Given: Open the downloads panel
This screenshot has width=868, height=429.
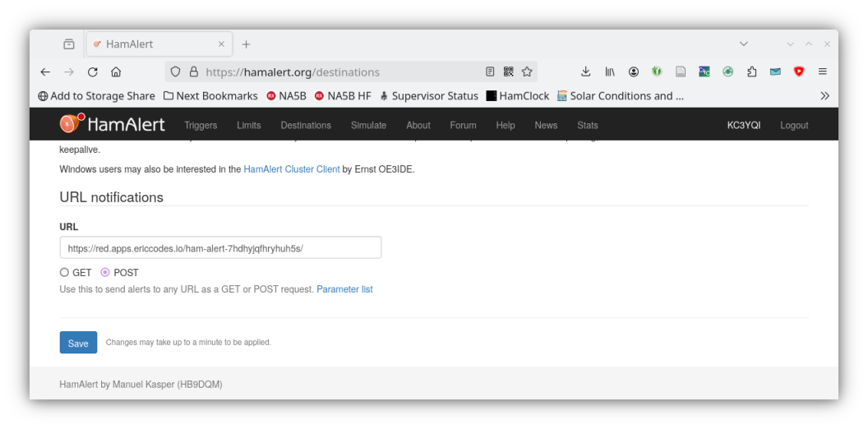Looking at the screenshot, I should pyautogui.click(x=586, y=71).
